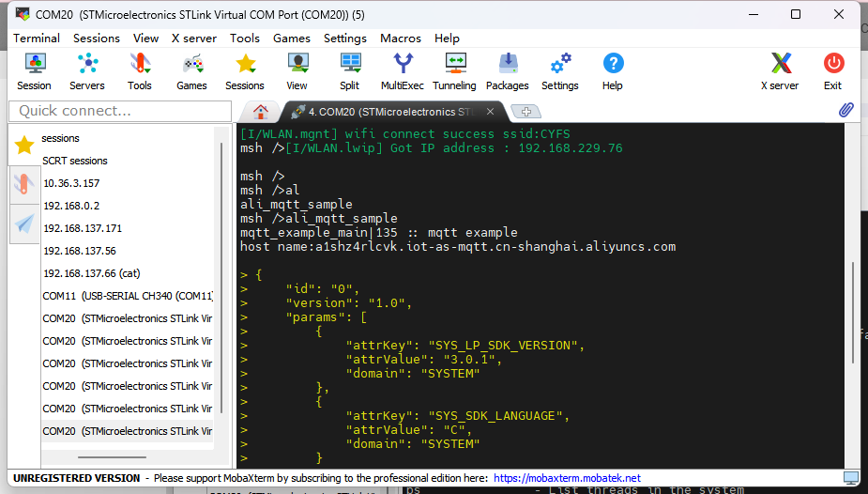Open the Packages toolbar icon
868x494 pixels.
pos(508,72)
